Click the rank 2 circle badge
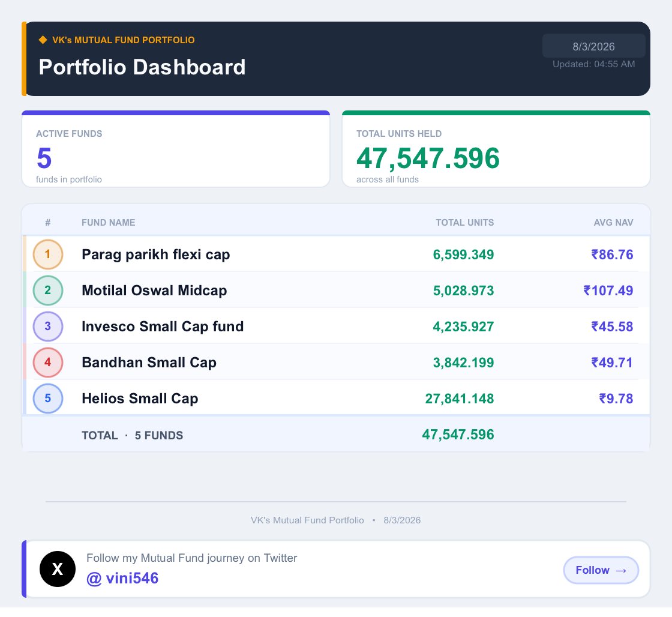The height and width of the screenshot is (617, 672). [48, 290]
